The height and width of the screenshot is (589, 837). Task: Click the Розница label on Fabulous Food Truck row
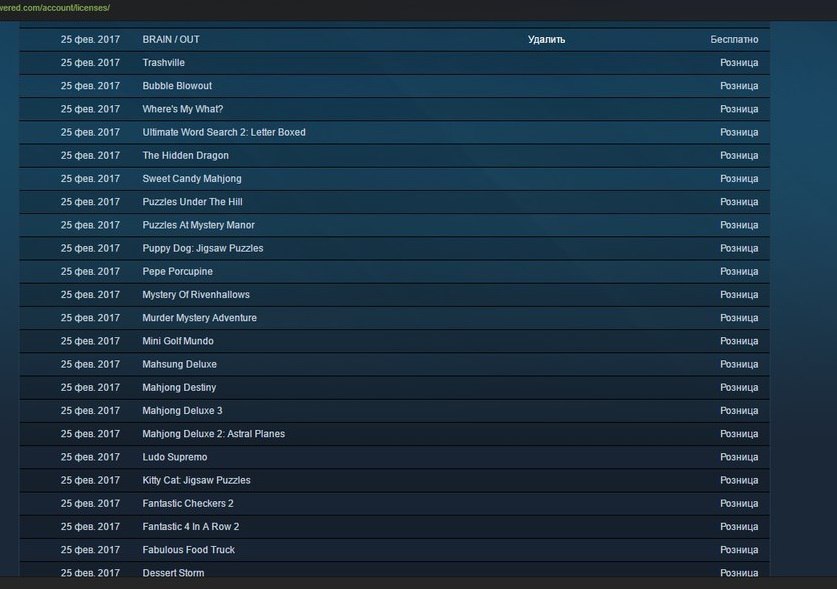[739, 550]
